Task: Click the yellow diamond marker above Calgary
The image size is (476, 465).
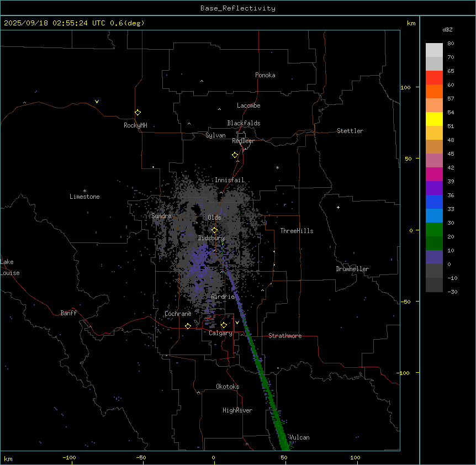Action: click(224, 325)
